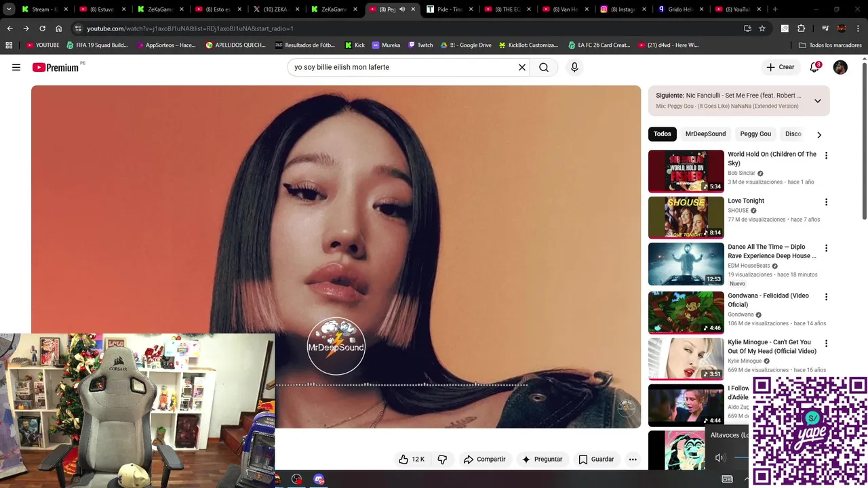Viewport: 868px width, 488px height.
Task: Open Love Tonight SHOUSE thumbnail
Action: [x=686, y=218]
